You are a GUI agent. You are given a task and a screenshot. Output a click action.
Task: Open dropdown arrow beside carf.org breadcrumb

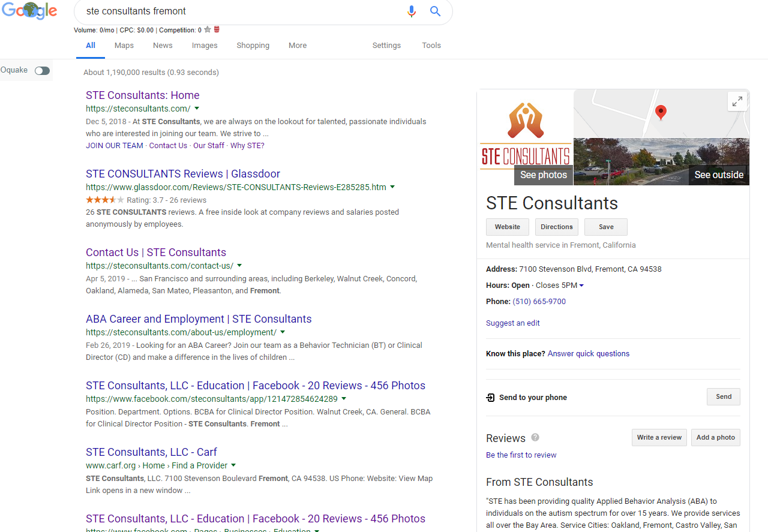[233, 465]
